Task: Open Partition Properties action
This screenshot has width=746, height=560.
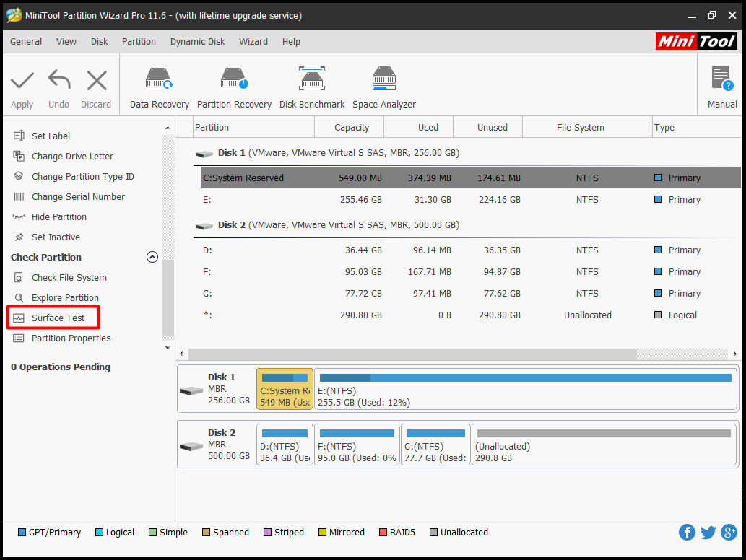Action: [71, 338]
